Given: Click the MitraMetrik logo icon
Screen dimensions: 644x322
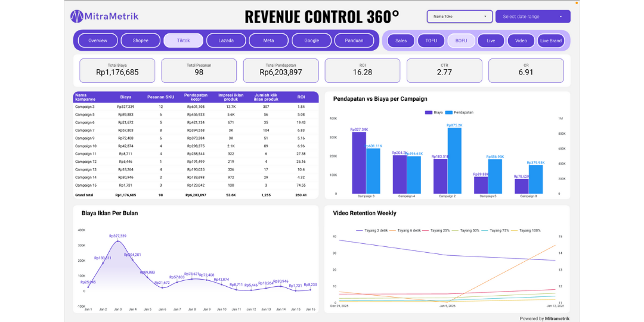Looking at the screenshot, I should click(x=76, y=16).
